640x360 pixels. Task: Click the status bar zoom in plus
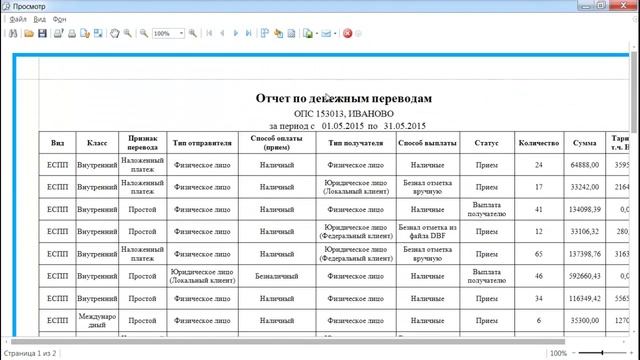click(x=631, y=353)
